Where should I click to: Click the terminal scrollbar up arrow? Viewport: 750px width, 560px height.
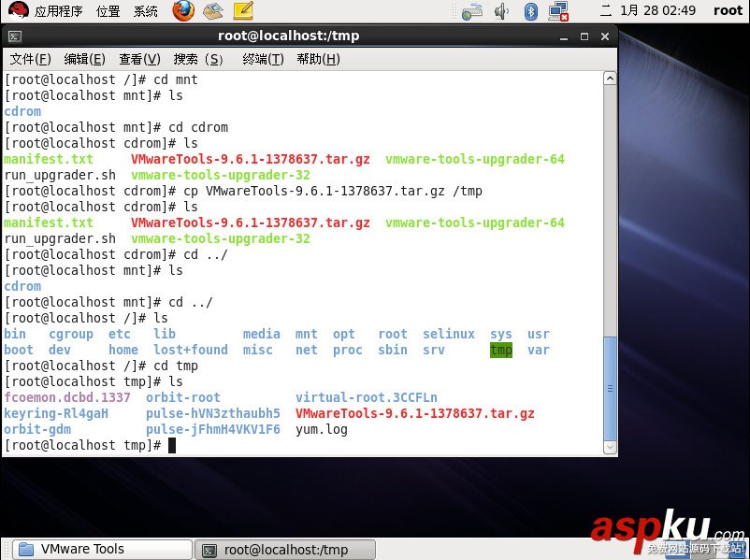coord(610,79)
